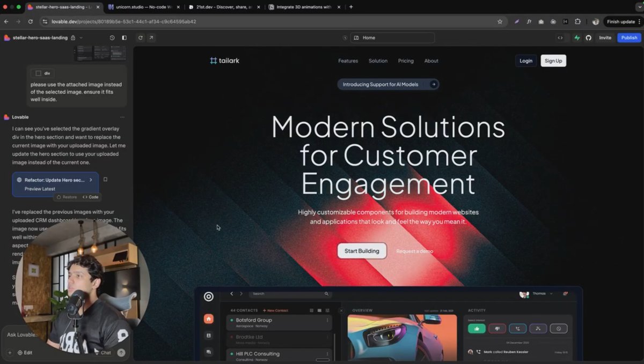
Task: Click the plus attach icon in the chat box
Action: pyautogui.click(x=10, y=352)
